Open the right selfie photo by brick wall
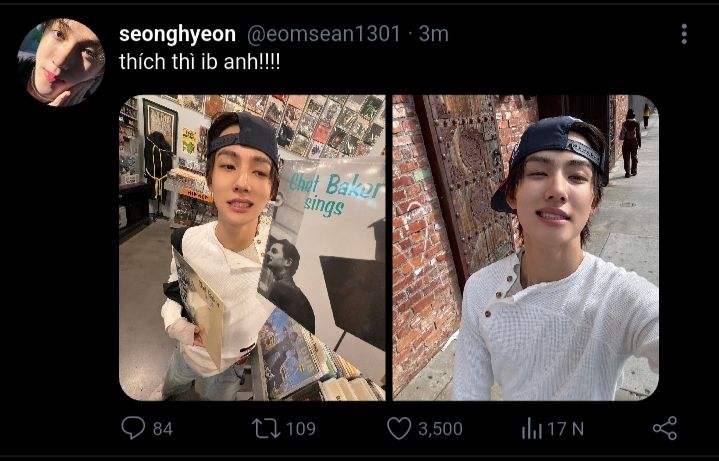This screenshot has width=719, height=461. [x=525, y=248]
